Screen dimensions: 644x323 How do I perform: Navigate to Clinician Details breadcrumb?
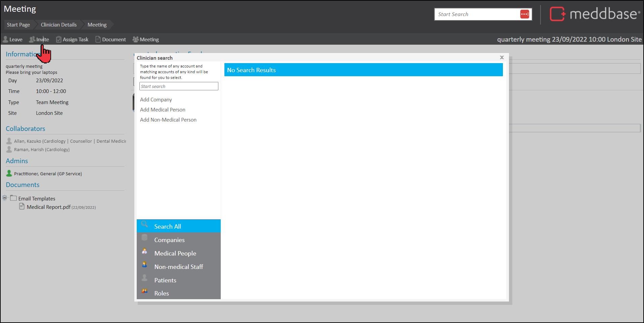pyautogui.click(x=59, y=25)
